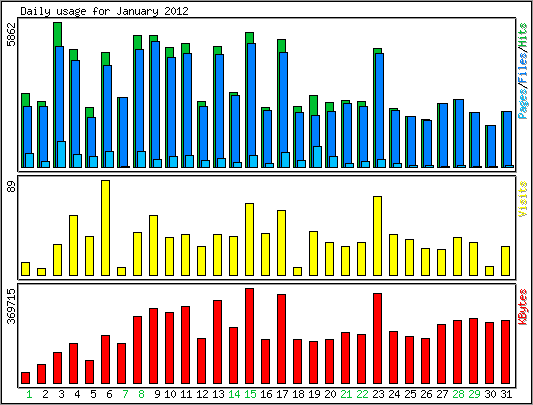Viewport: 533px width, 405px height.
Task: Select day label 2 on the x-axis
Action: [45, 394]
